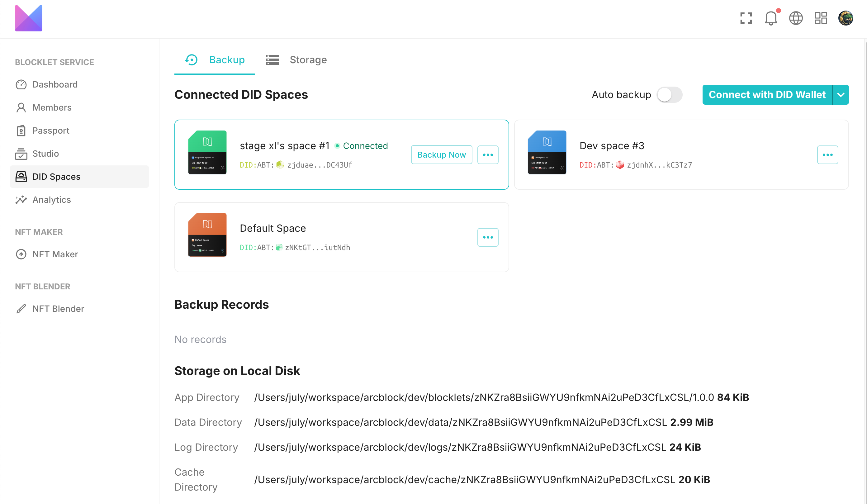The image size is (867, 504).
Task: Click the Backup Now button
Action: click(441, 155)
